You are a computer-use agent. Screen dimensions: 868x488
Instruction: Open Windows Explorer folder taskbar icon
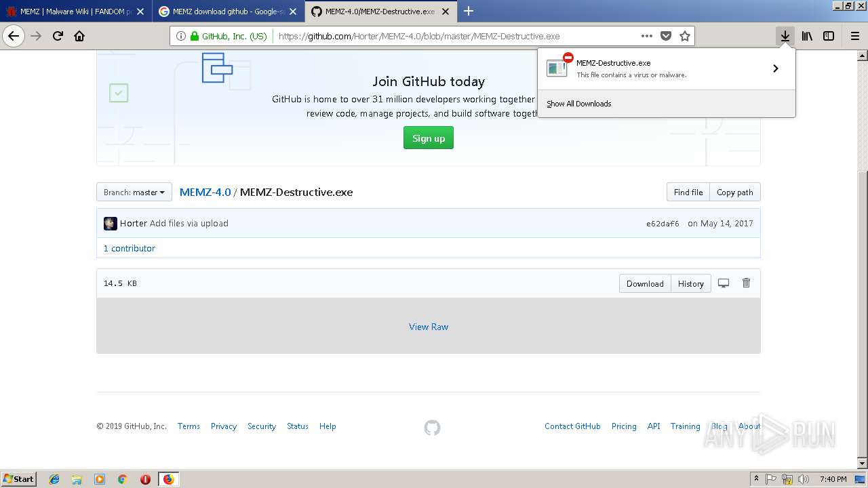tap(77, 479)
